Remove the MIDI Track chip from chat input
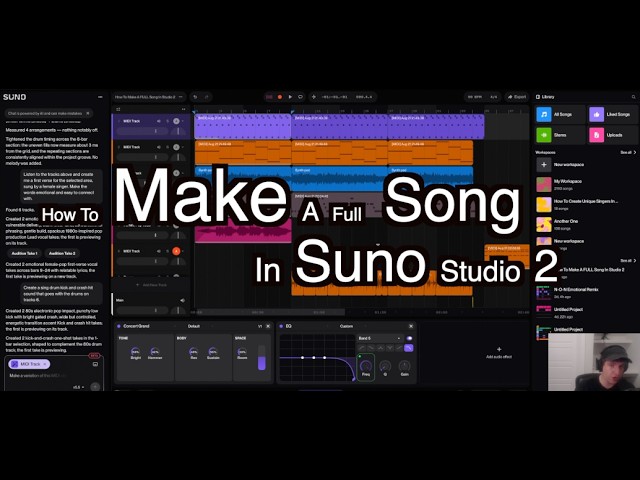This screenshot has width=640, height=480. pyautogui.click(x=45, y=364)
